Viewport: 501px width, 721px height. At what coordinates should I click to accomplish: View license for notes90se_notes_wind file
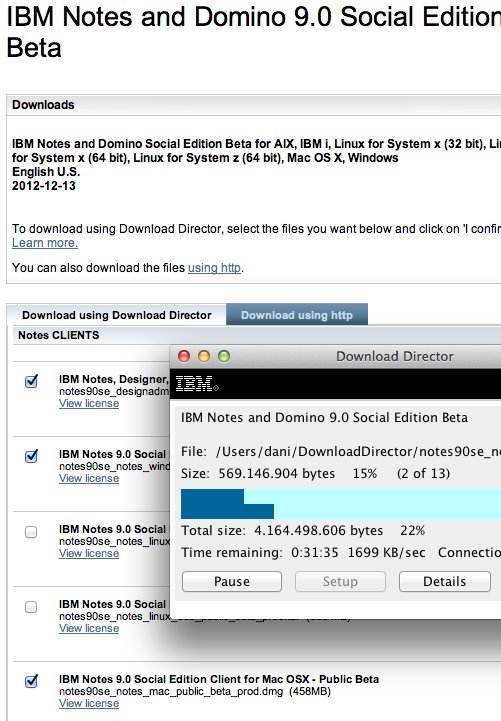point(89,478)
